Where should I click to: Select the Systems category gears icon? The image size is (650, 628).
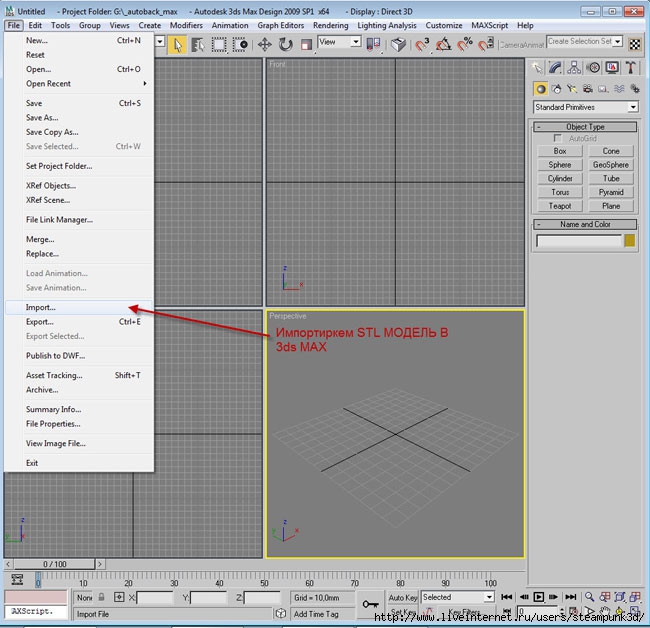[635, 89]
